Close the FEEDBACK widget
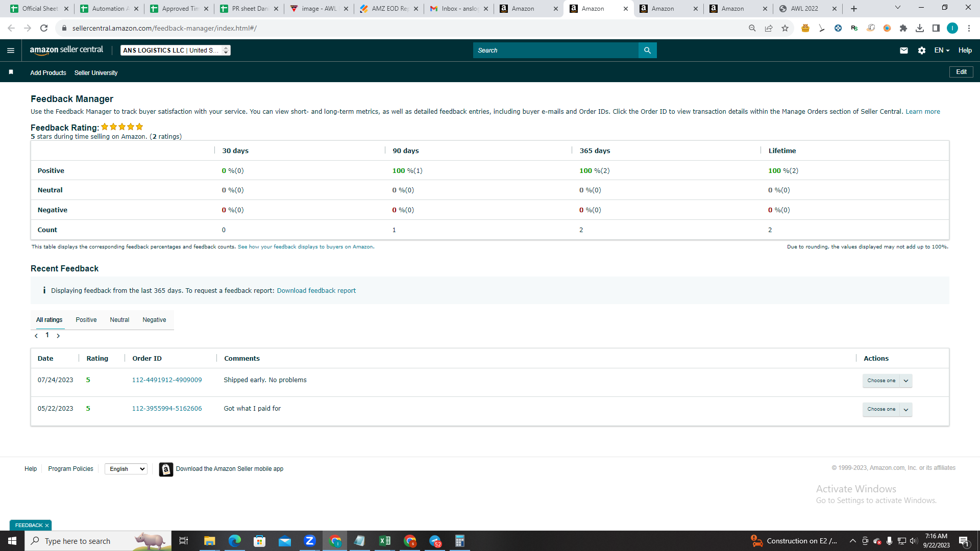The width and height of the screenshot is (980, 551). 47,525
